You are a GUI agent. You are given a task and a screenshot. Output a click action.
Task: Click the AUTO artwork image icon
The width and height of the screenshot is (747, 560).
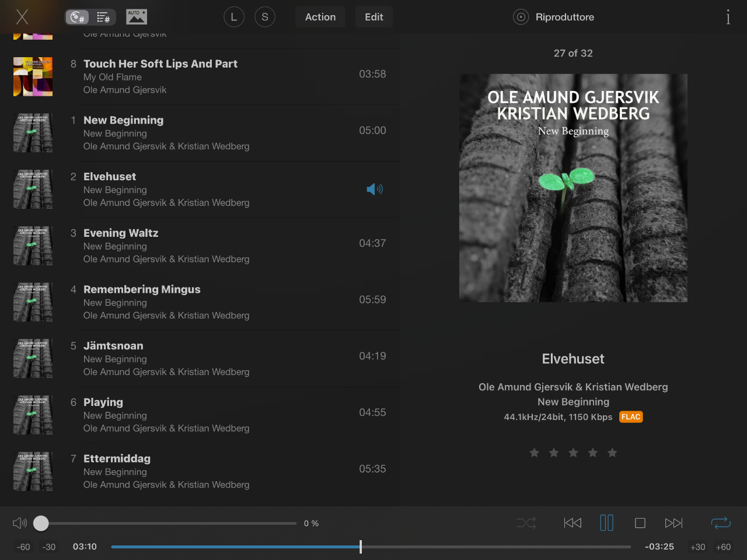click(x=137, y=17)
